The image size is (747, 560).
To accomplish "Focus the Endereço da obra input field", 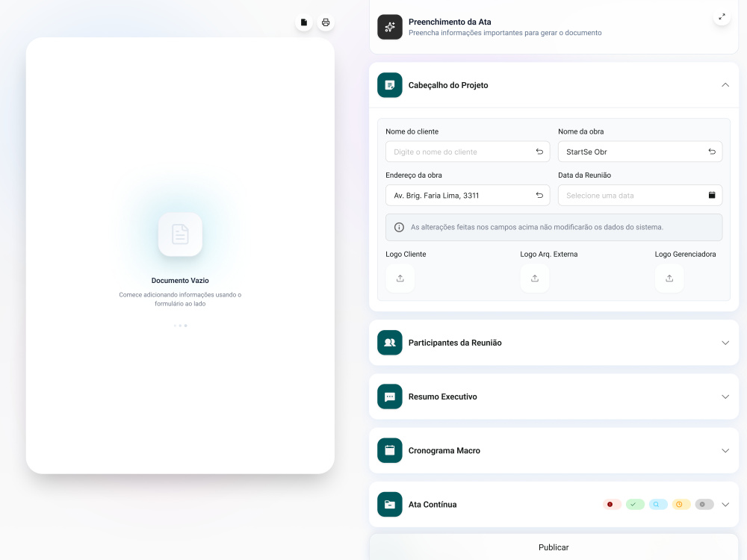I will 468,195.
